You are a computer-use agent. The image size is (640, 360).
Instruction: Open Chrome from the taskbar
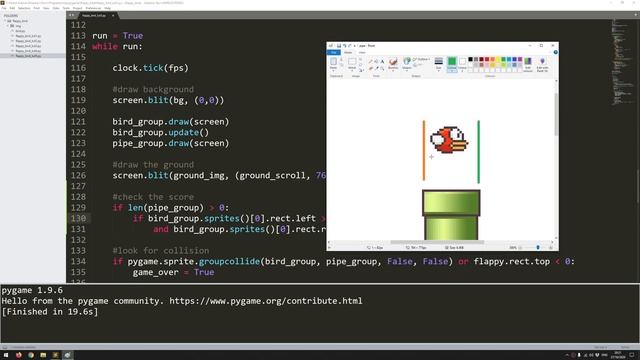tap(31, 355)
